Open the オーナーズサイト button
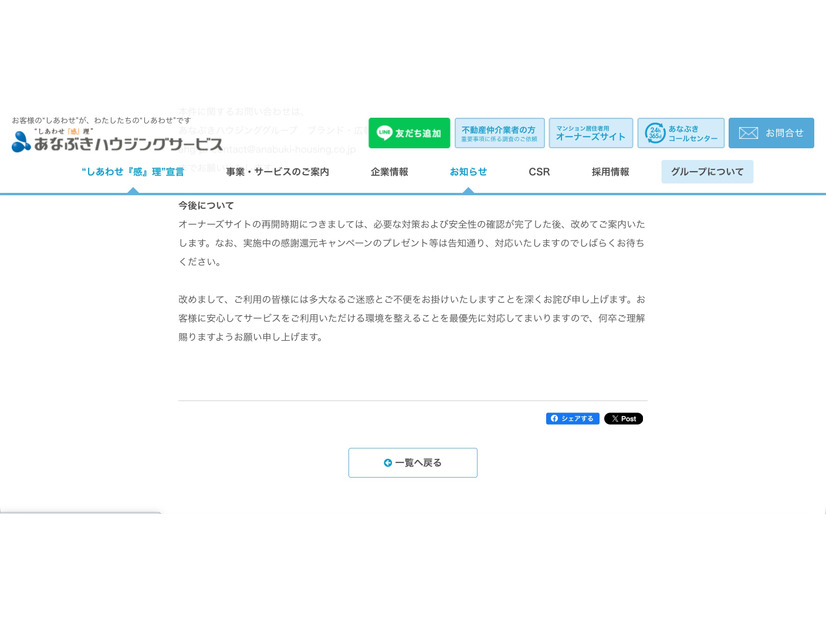 (591, 133)
